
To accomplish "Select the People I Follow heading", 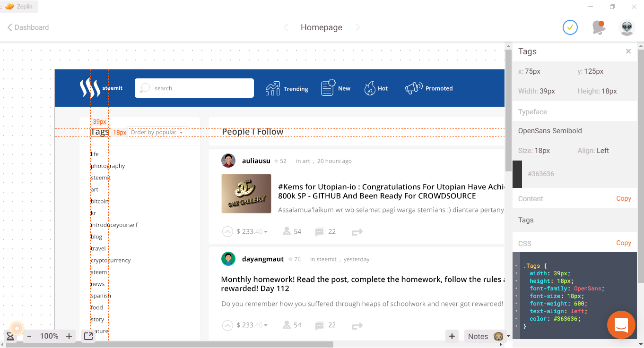I will (252, 132).
